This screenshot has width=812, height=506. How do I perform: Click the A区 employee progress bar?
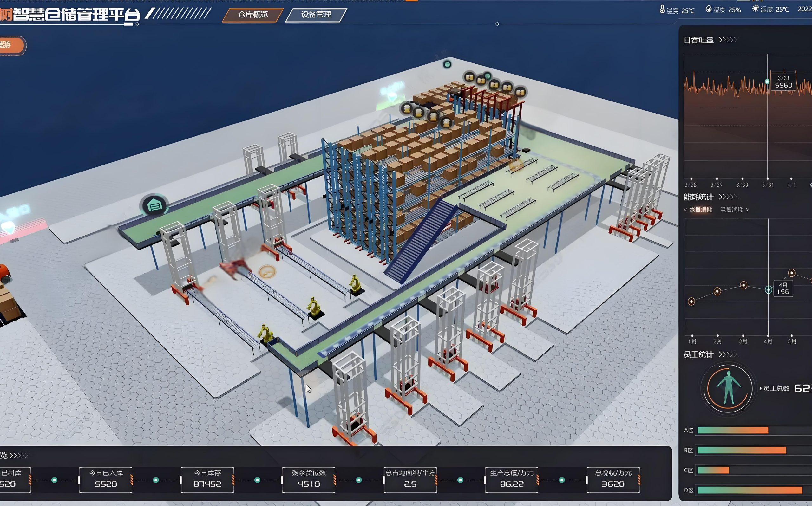point(732,430)
